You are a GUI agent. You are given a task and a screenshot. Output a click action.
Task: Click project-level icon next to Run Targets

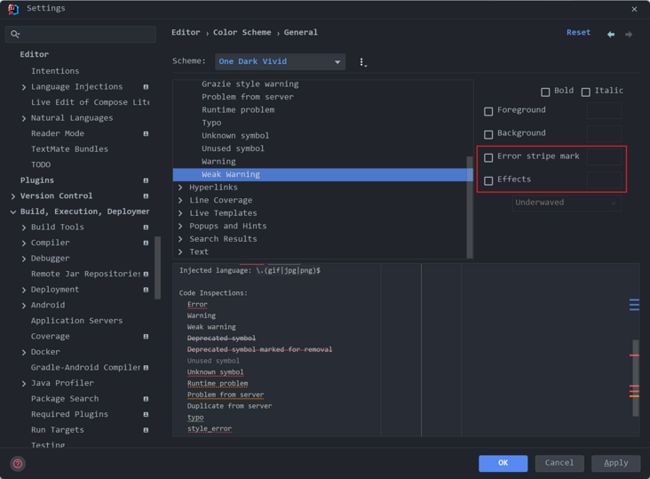pos(146,430)
